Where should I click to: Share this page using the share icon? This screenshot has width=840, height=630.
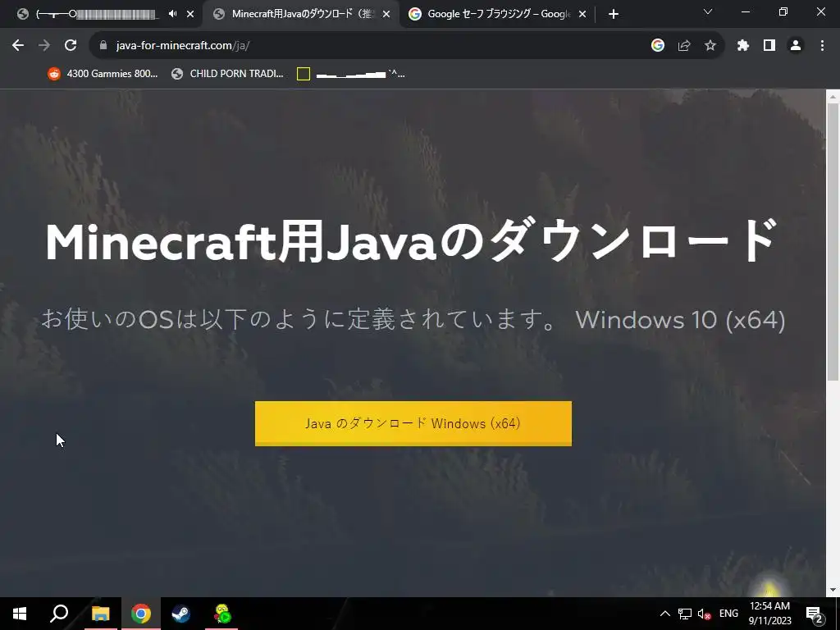(684, 46)
